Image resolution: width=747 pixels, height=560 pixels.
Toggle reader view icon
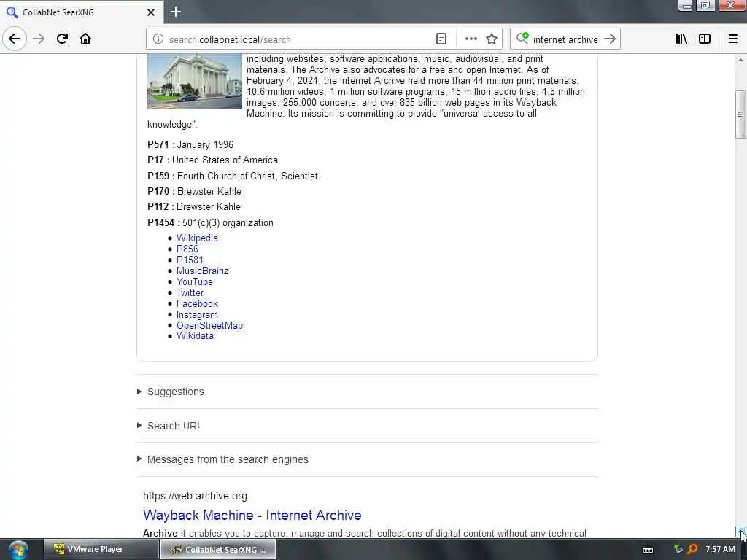click(x=441, y=39)
